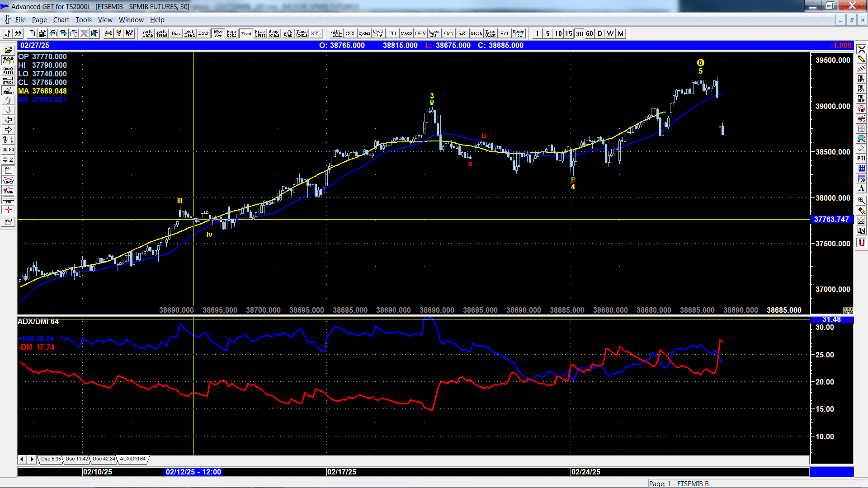
Task: Toggle the Bias study button
Action: tap(176, 33)
